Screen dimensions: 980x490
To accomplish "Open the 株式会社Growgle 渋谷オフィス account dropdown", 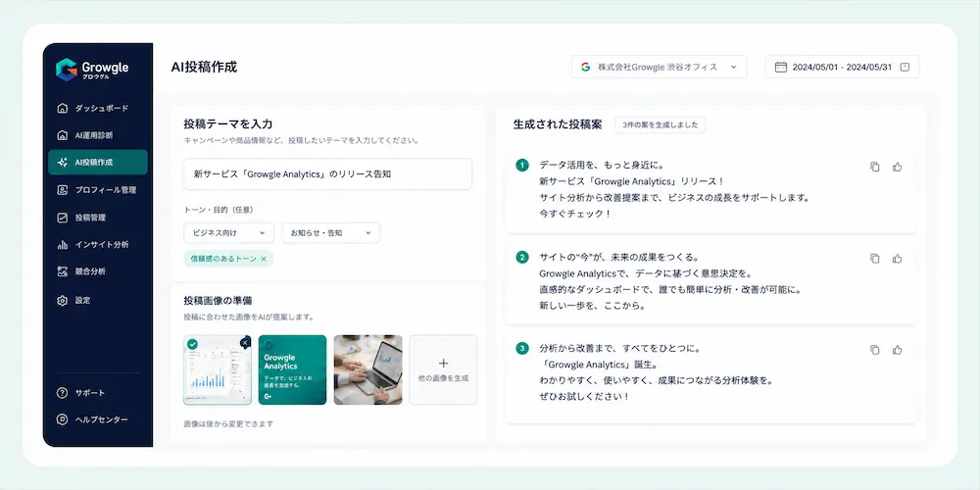I will click(x=659, y=67).
